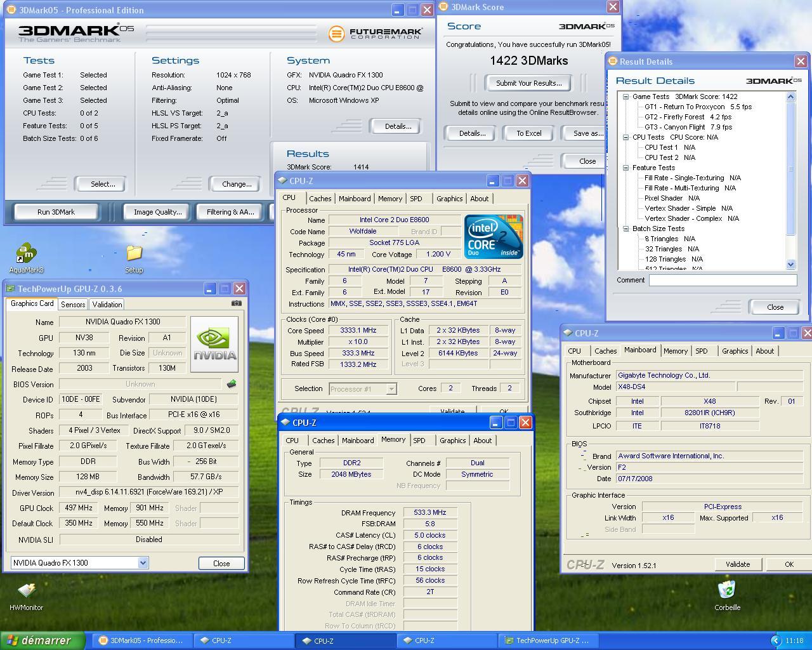This screenshot has height=650, width=812.
Task: Open Graphics tab in CPU-Z mainboard window
Action: pyautogui.click(x=735, y=351)
